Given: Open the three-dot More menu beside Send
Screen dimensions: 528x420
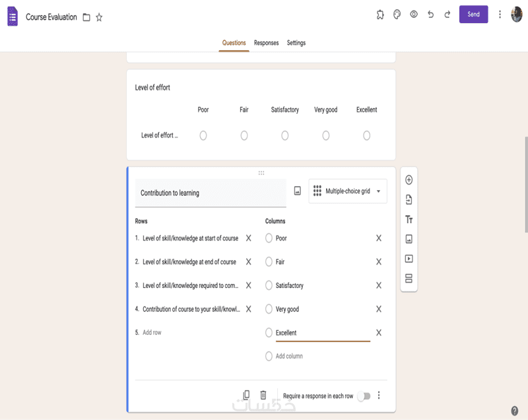Looking at the screenshot, I should tap(500, 14).
